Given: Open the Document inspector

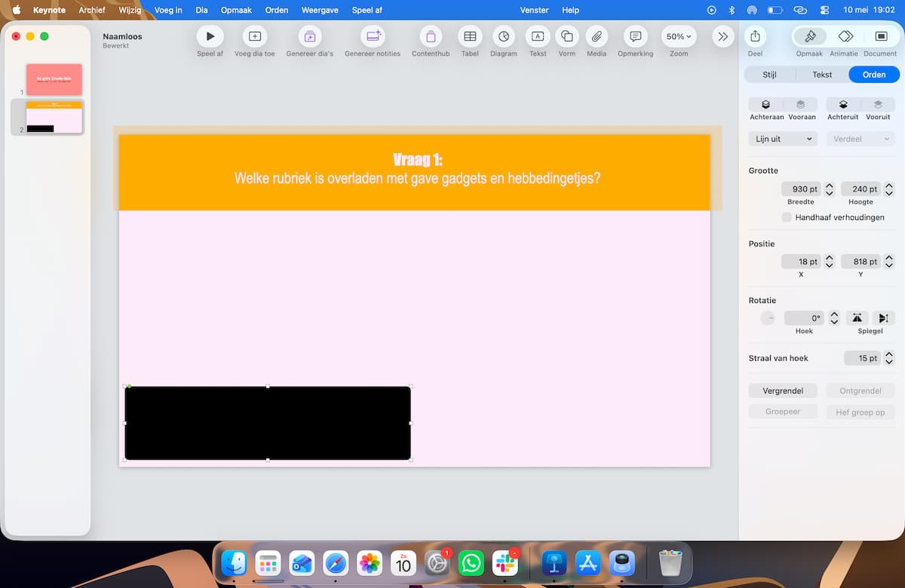Looking at the screenshot, I should [880, 36].
